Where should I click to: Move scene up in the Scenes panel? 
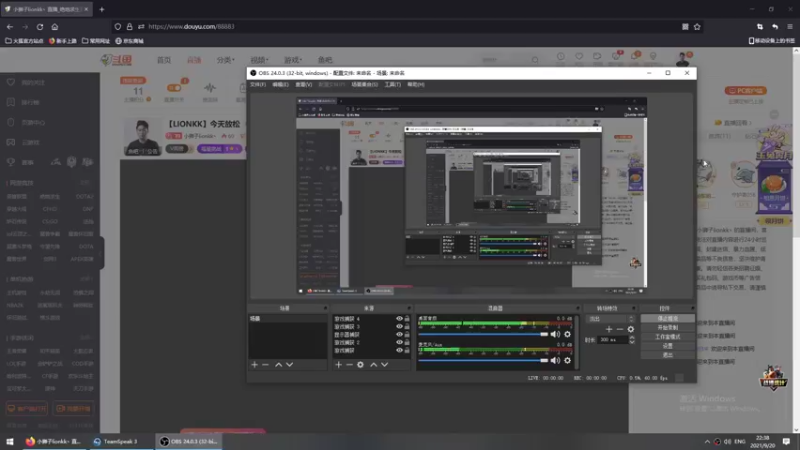279,365
